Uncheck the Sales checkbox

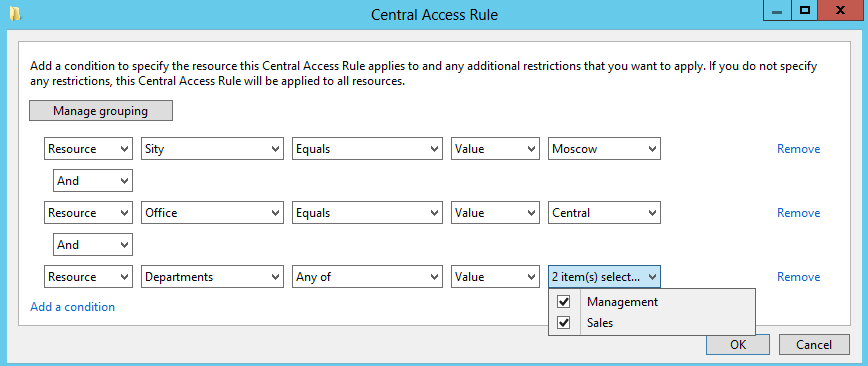click(564, 322)
